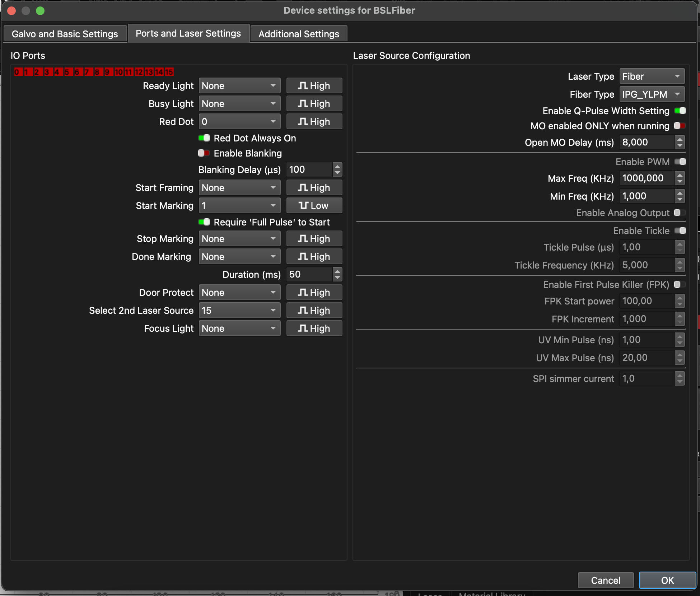
Task: Increase Open MO Delay with up stepper
Action: click(680, 139)
